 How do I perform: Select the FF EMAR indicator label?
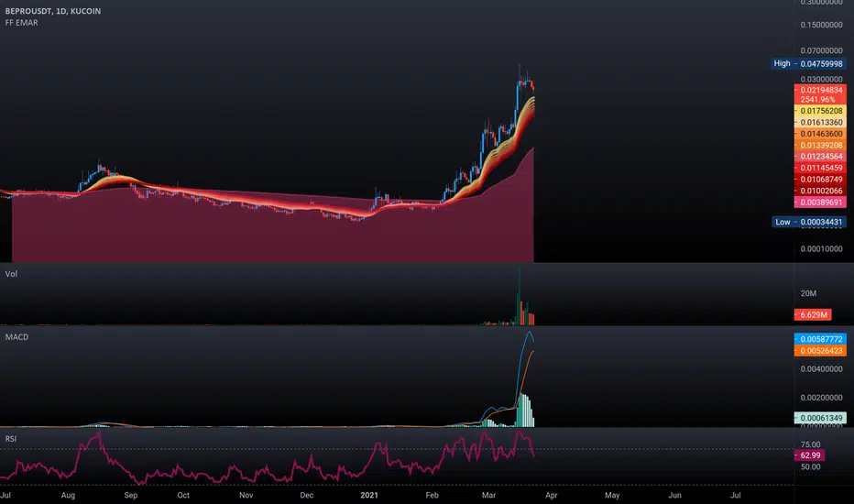(22, 23)
